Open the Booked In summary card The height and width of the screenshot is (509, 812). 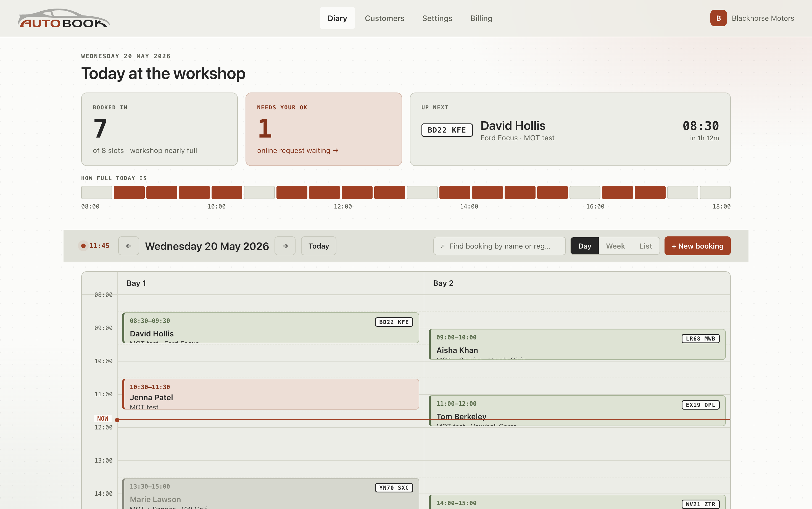coord(160,129)
